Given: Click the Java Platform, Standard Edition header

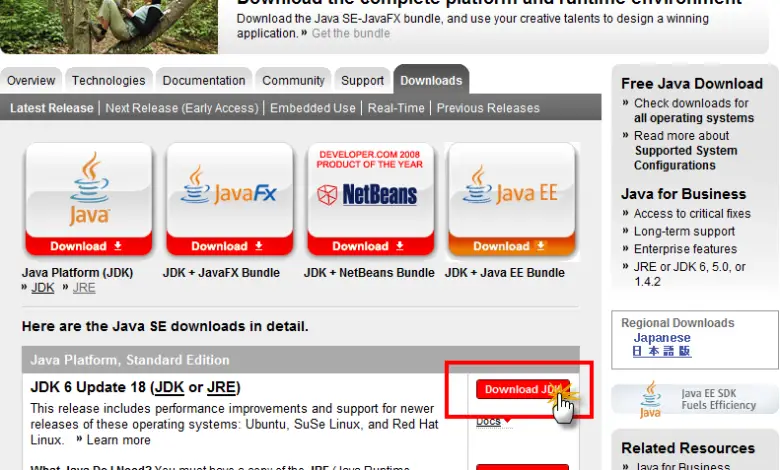Looking at the screenshot, I should [x=300, y=360].
